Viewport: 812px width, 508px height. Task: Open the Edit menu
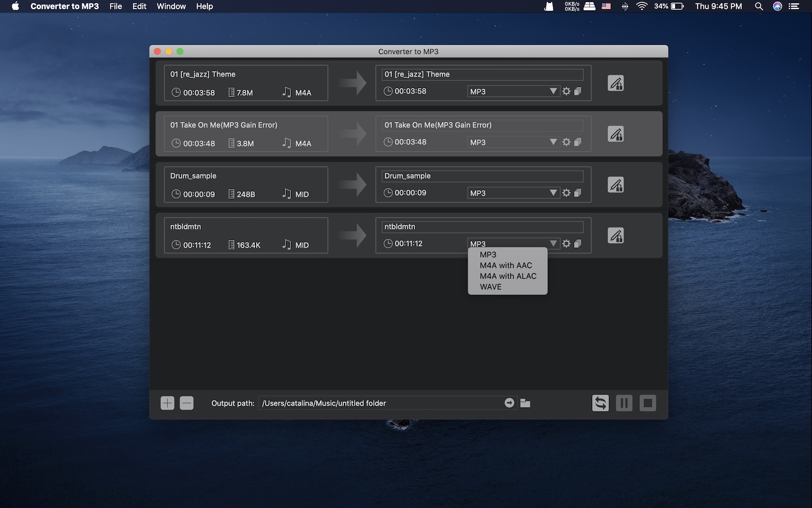click(139, 6)
